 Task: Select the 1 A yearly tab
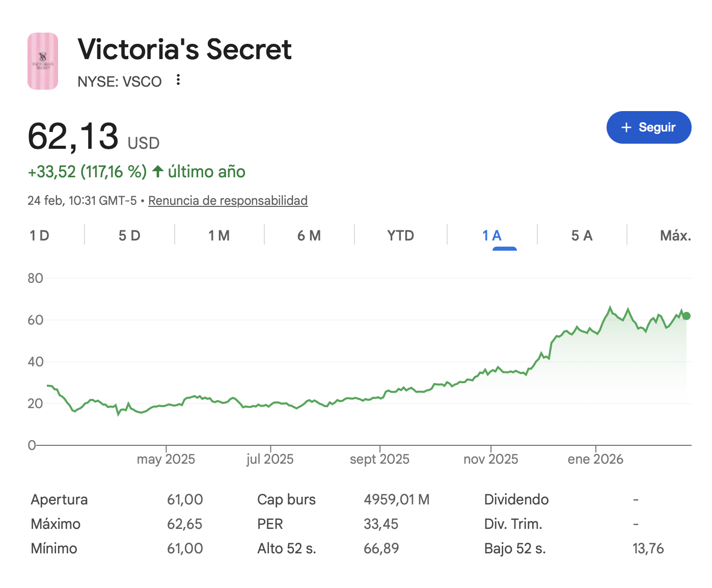click(x=492, y=235)
